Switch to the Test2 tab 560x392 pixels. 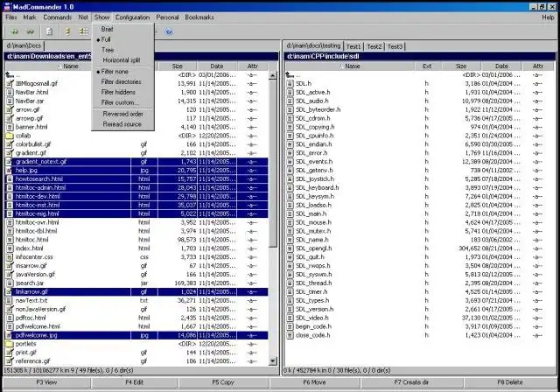coord(374,45)
